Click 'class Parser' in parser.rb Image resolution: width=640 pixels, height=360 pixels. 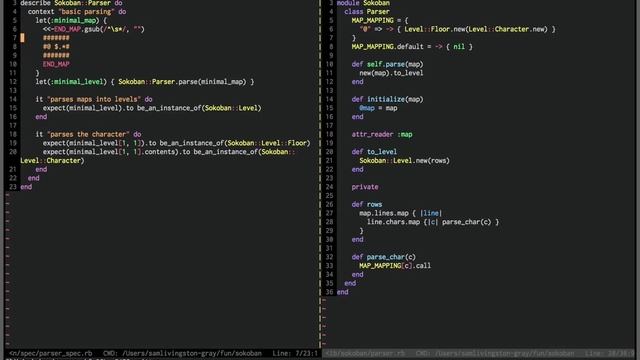(x=367, y=11)
